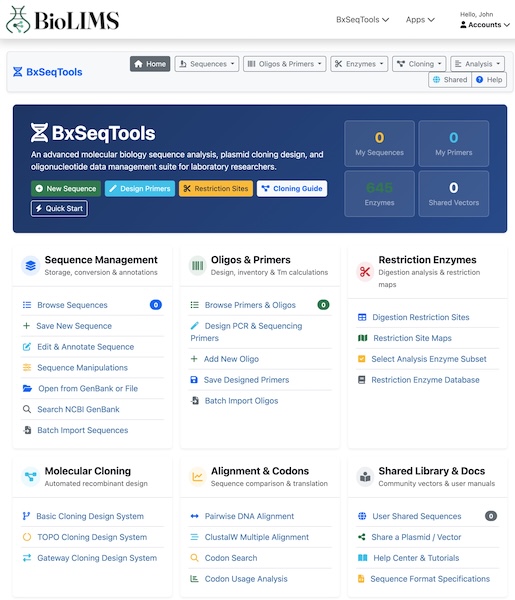Click the Browse Sequences count badge
This screenshot has width=515, height=600.
click(x=156, y=305)
